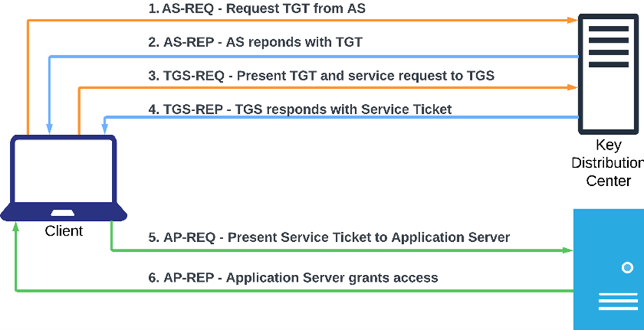Image resolution: width=644 pixels, height=330 pixels.
Task: Select the '1. AS-REQ - Request TGT from AS' label
Action: point(257,8)
